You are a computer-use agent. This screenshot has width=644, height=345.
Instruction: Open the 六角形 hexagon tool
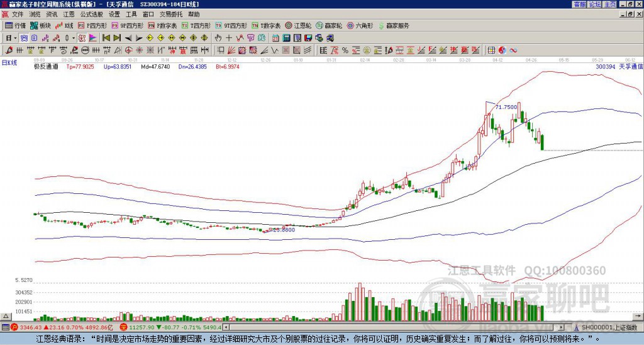point(360,25)
